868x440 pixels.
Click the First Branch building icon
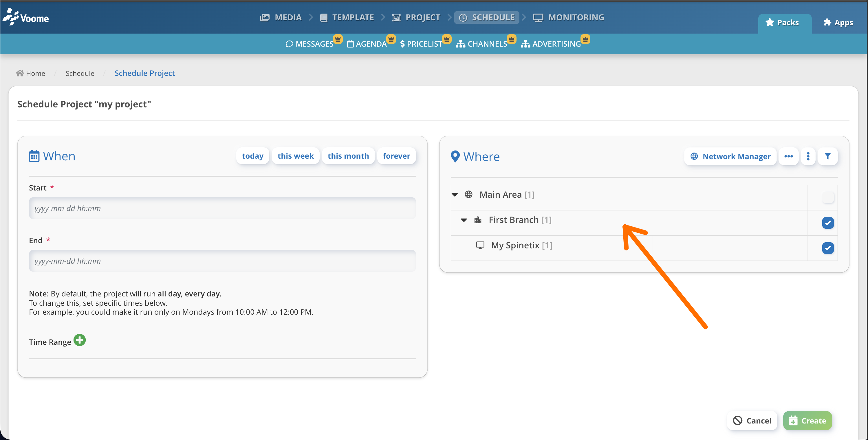477,220
